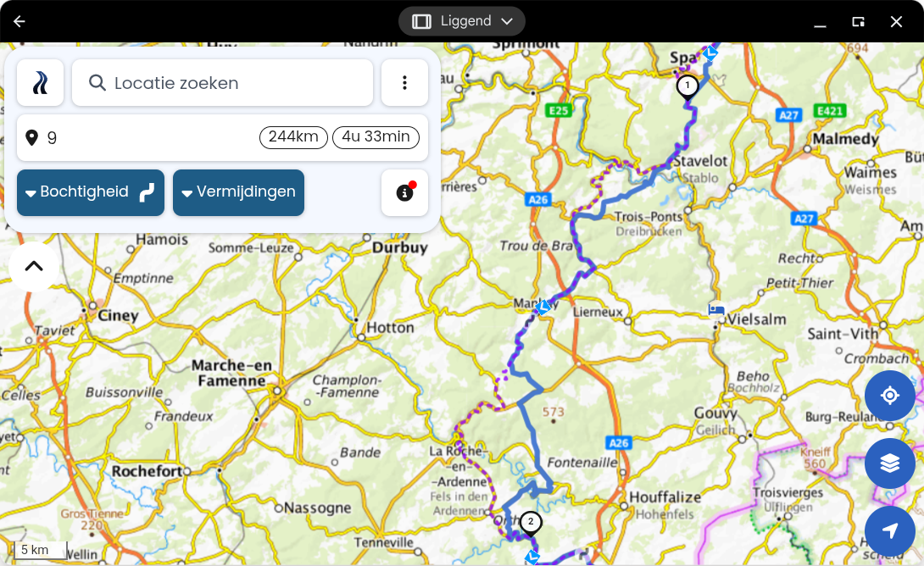Open the Liggend orientation dropdown
The height and width of the screenshot is (566, 924).
tap(462, 21)
